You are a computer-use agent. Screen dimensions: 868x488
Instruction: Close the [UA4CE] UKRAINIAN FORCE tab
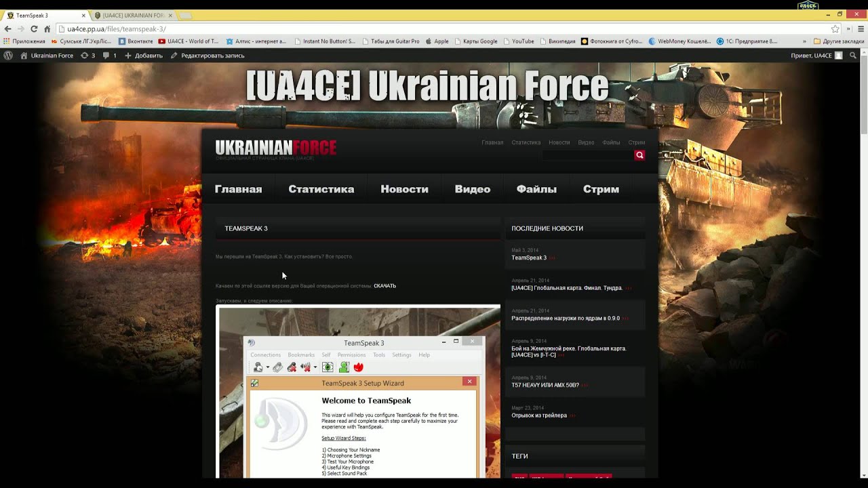click(170, 15)
